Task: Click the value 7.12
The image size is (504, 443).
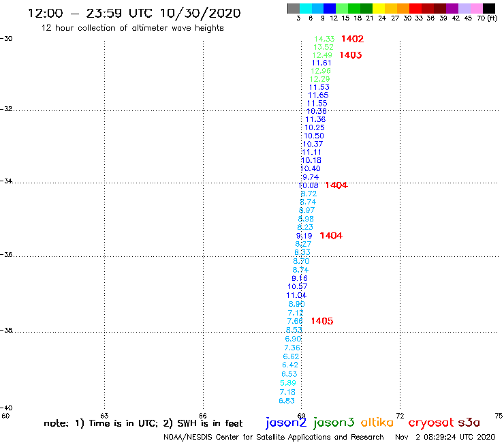Action: (x=296, y=313)
